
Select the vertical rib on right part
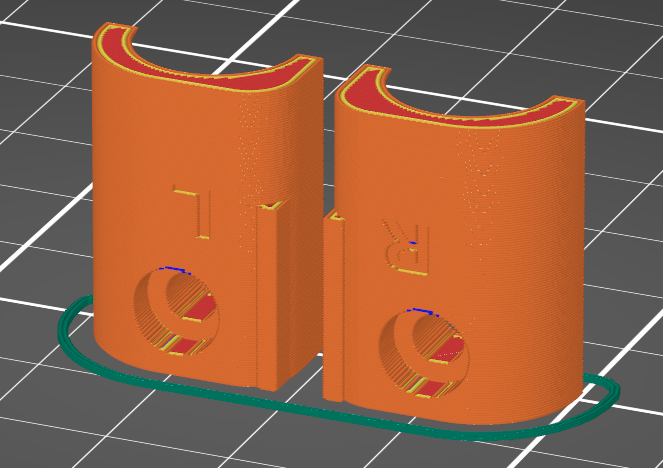(x=334, y=307)
